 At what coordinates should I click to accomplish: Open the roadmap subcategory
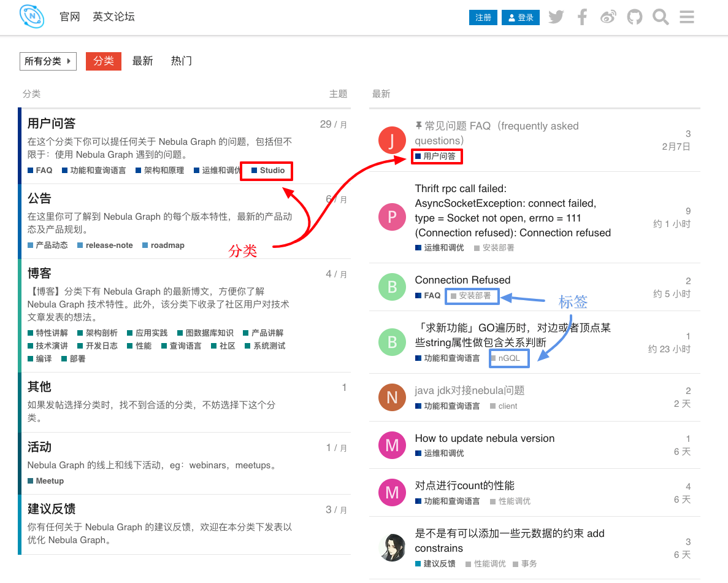163,245
